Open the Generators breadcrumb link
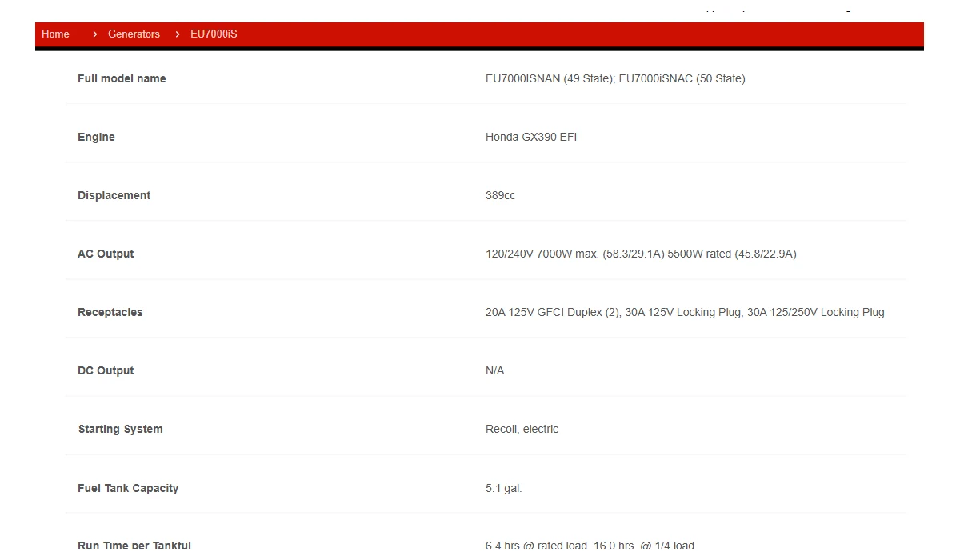Image resolution: width=960 pixels, height=560 pixels. click(134, 34)
